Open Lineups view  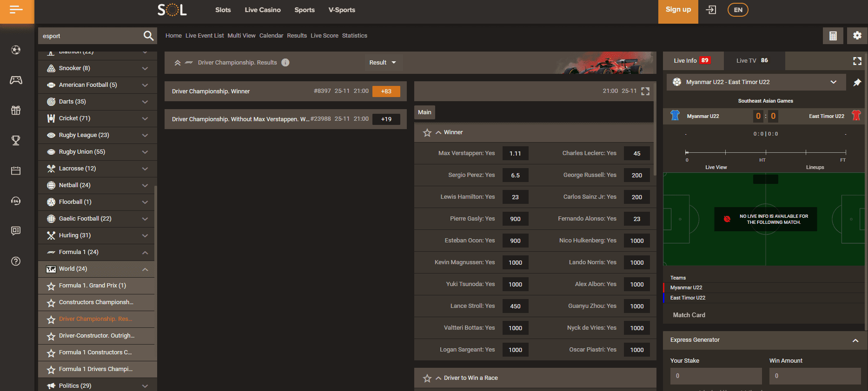815,167
